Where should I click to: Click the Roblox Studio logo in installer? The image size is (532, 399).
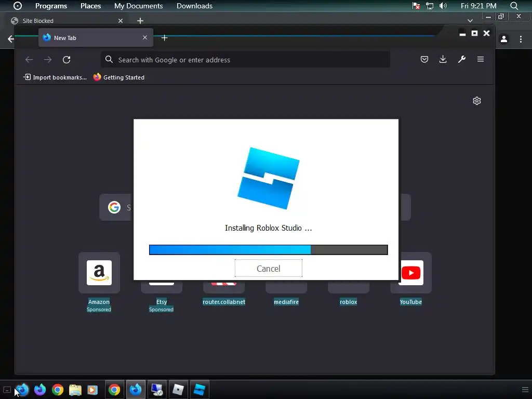click(269, 178)
